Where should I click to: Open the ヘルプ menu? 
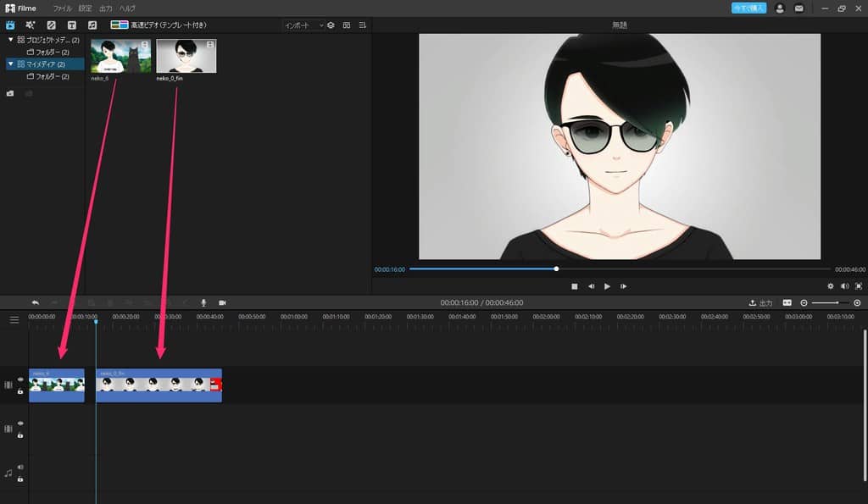(x=127, y=8)
